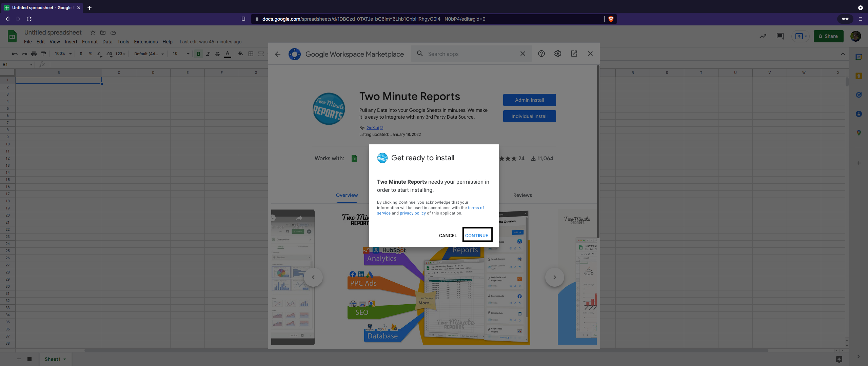Viewport: 868px width, 366px height.
Task: Click the Share button
Action: click(828, 36)
